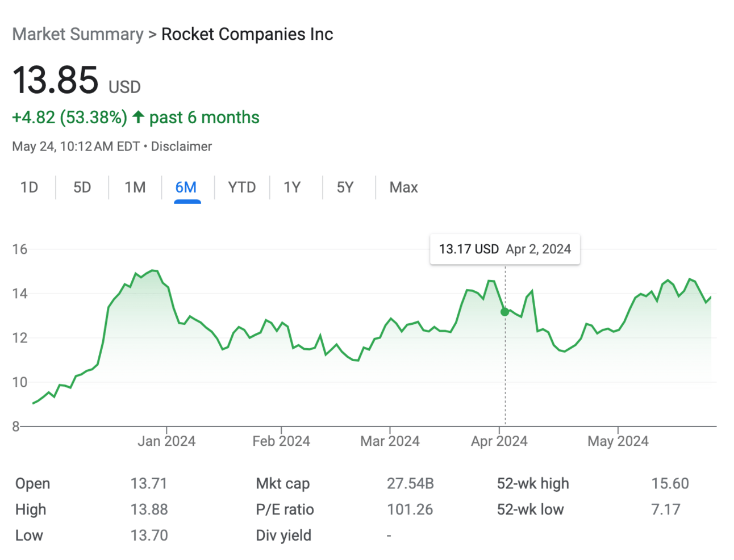734x560 pixels.
Task: Click the Jan 2024 axis label
Action: coord(166,441)
